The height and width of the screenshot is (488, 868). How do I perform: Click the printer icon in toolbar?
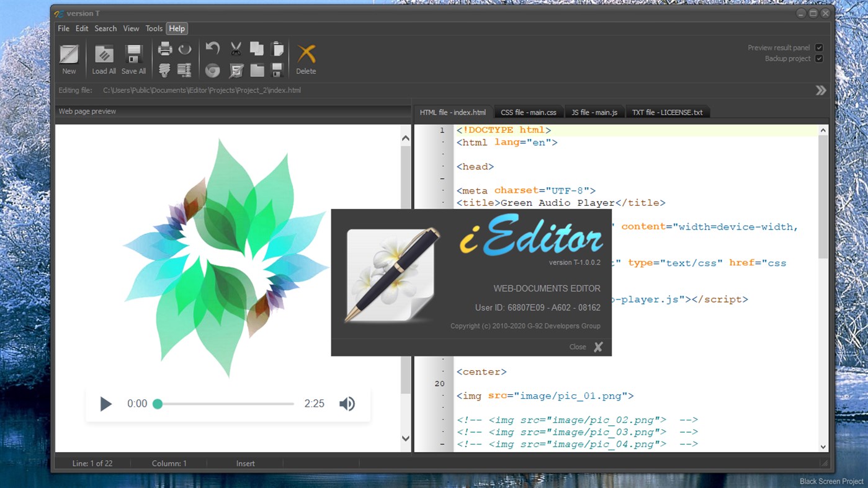click(x=165, y=49)
